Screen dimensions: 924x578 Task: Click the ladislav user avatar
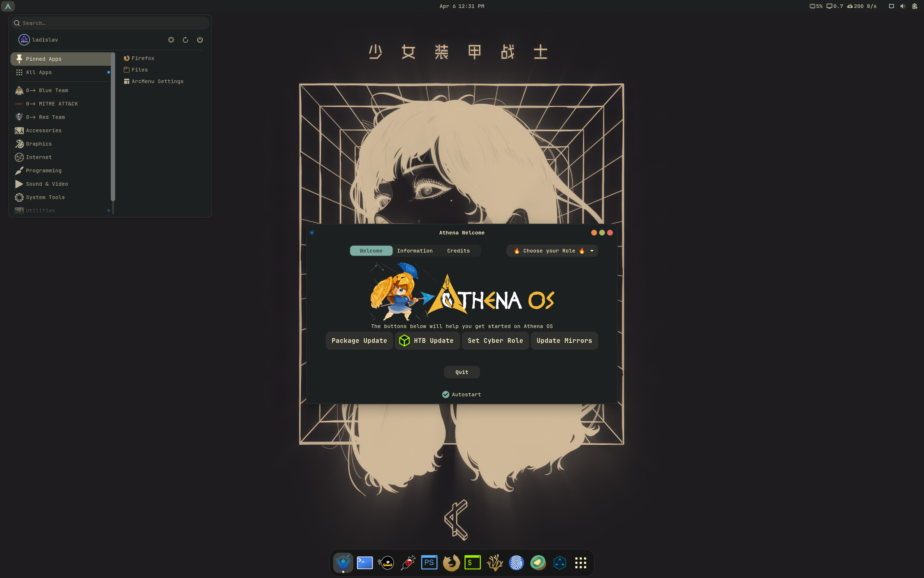tap(24, 40)
